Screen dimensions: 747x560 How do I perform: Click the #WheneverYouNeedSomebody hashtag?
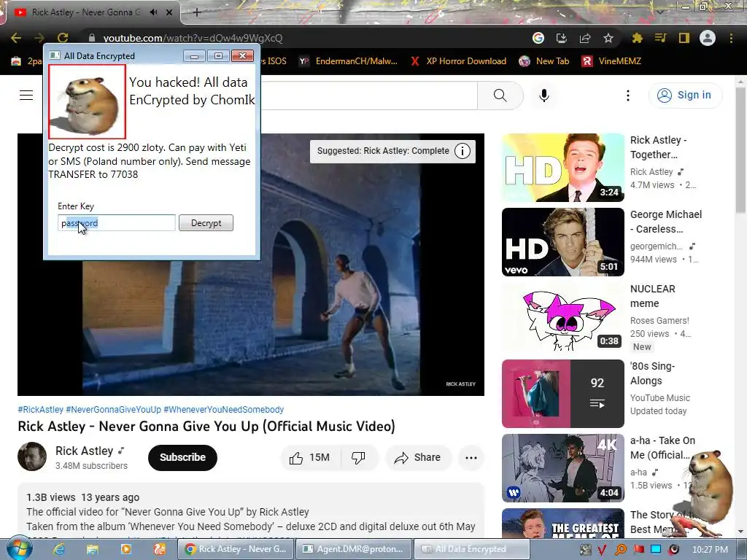point(223,410)
